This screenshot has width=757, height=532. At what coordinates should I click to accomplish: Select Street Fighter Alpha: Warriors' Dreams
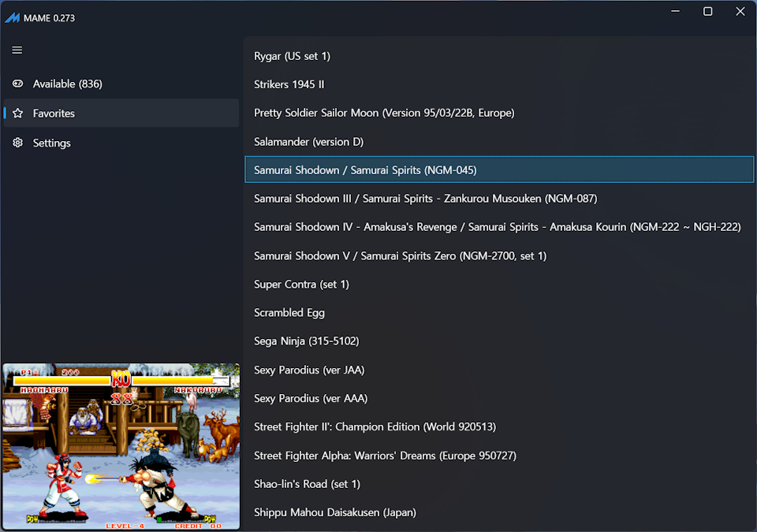[499, 456]
